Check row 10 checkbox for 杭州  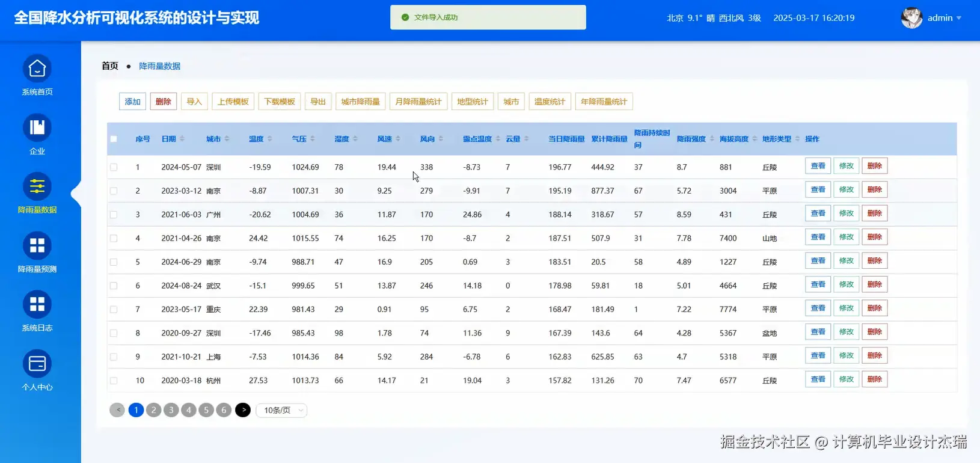click(114, 381)
